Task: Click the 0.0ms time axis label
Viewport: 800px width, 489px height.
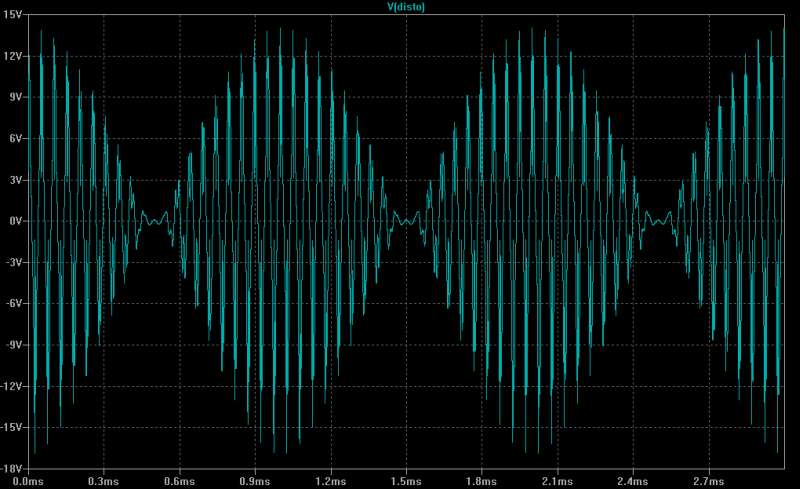Action: pyautogui.click(x=28, y=481)
